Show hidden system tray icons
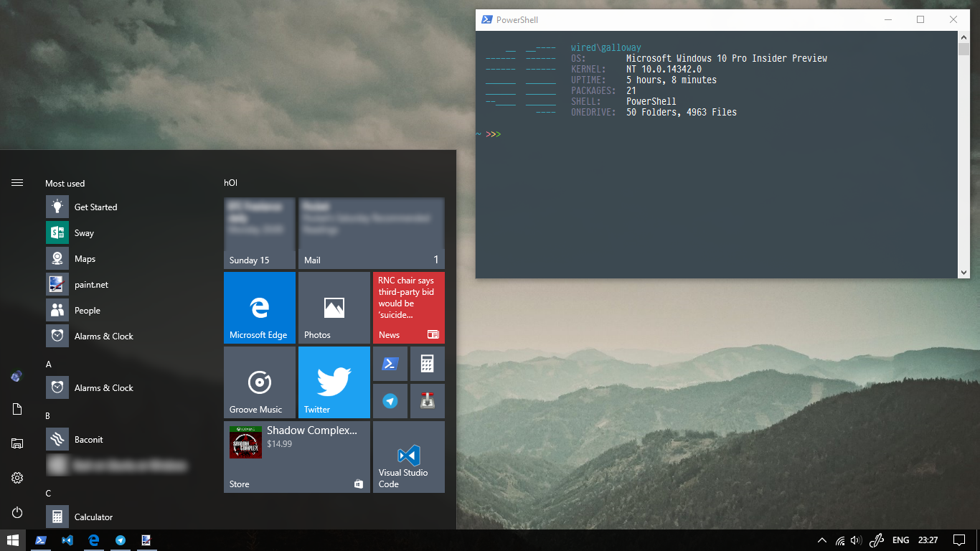This screenshot has width=980, height=551. click(822, 540)
